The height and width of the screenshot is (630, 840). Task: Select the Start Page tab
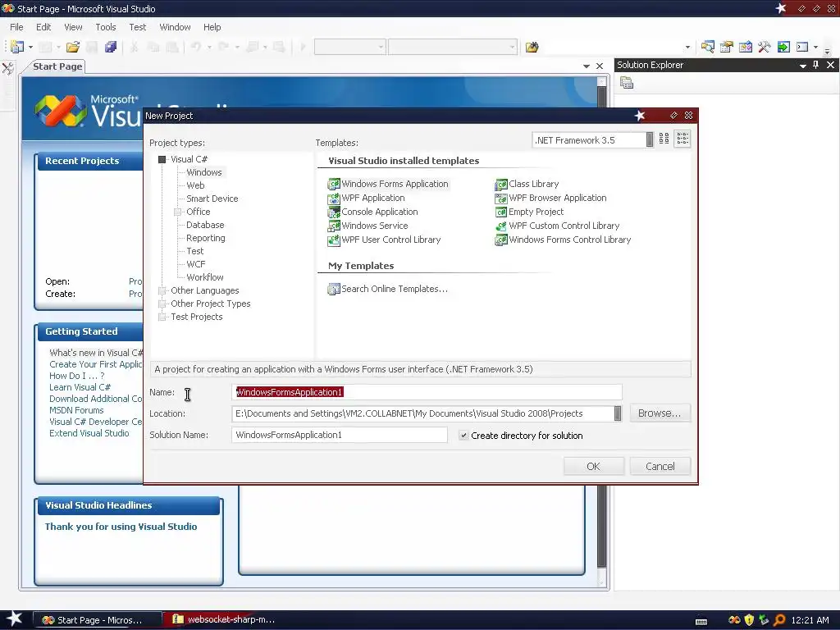tap(57, 66)
